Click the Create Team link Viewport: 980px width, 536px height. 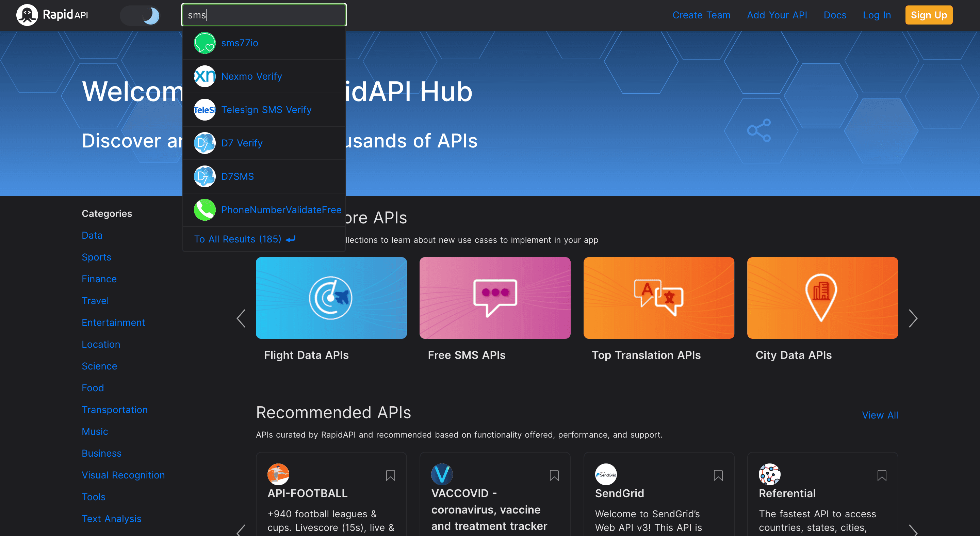[x=701, y=15]
